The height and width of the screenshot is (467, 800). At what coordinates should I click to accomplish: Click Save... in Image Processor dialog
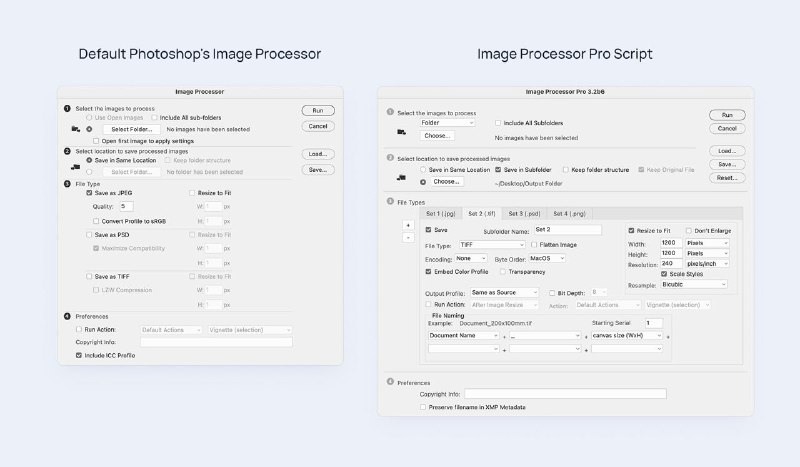[318, 169]
